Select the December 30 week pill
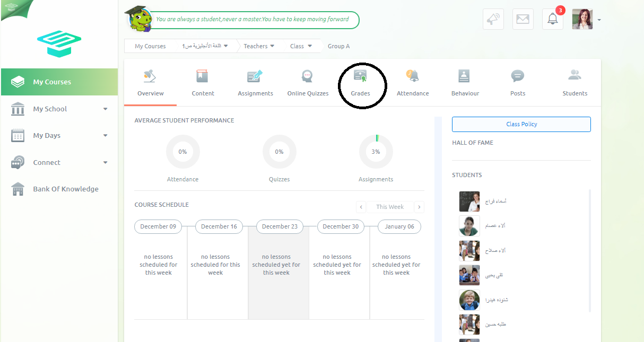 (341, 226)
